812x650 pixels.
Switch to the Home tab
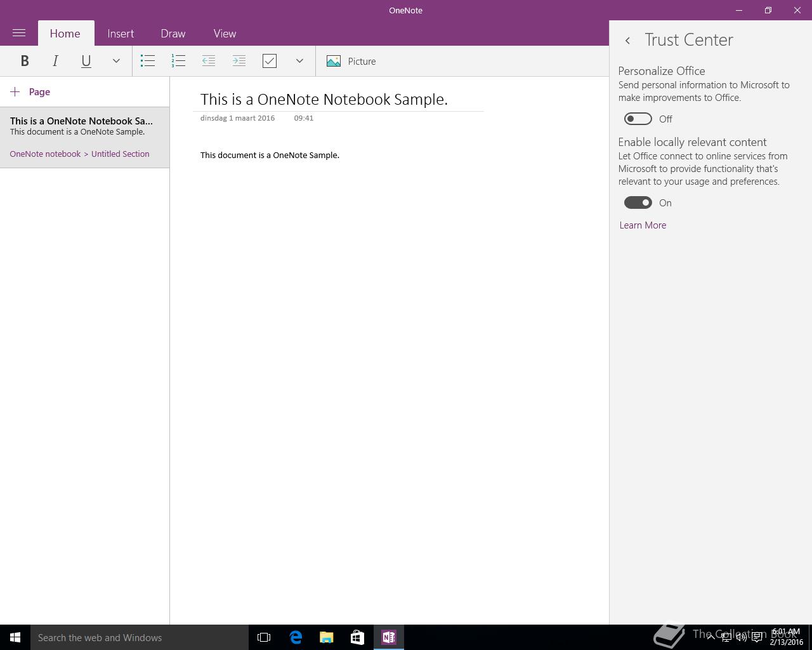coord(65,34)
